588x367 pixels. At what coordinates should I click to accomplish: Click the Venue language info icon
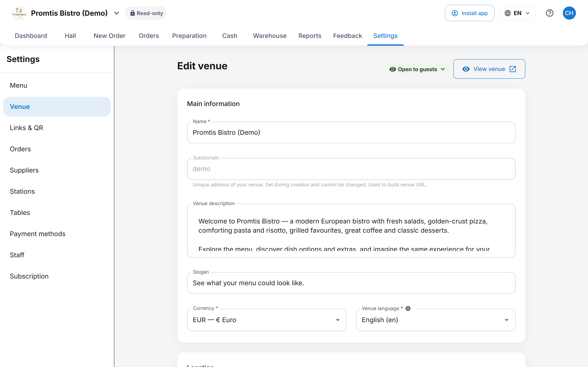(x=408, y=308)
